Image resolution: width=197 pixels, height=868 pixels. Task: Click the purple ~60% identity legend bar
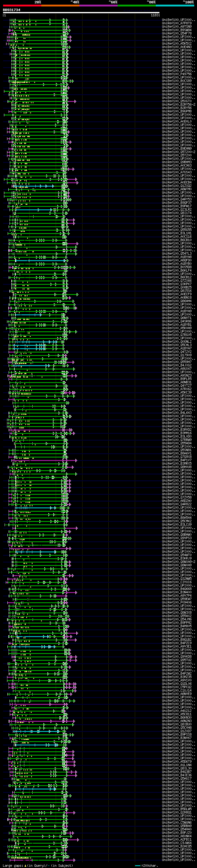(x=99, y=6)
